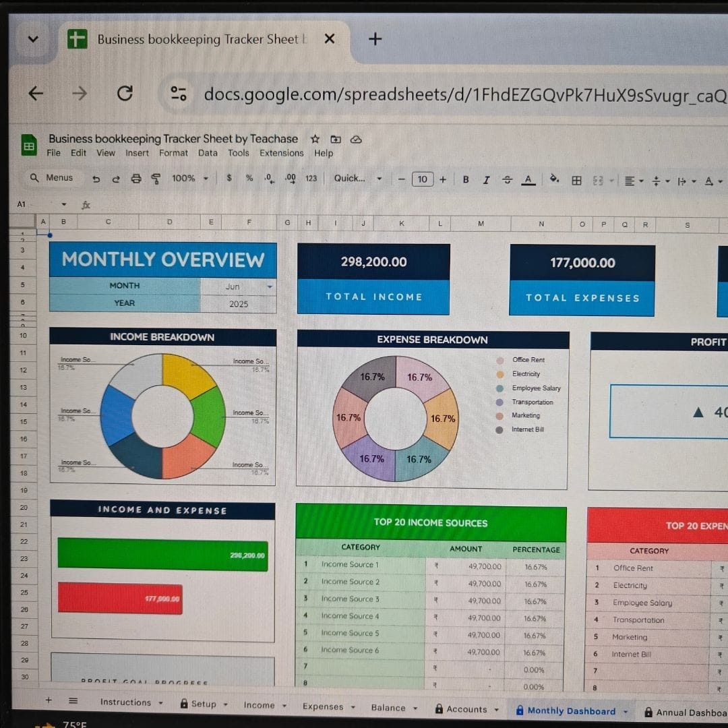This screenshot has width=728, height=728.
Task: Open the Name Box dropdown arrow
Action: click(x=64, y=204)
